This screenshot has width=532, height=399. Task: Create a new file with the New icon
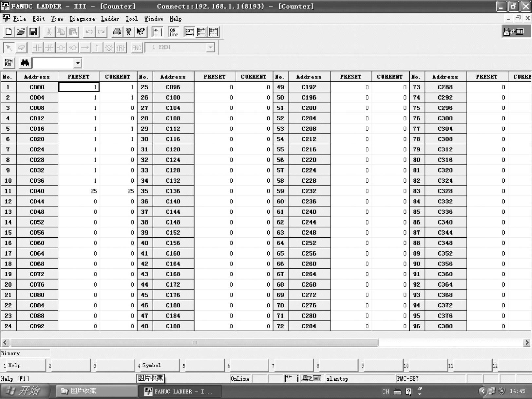9,32
